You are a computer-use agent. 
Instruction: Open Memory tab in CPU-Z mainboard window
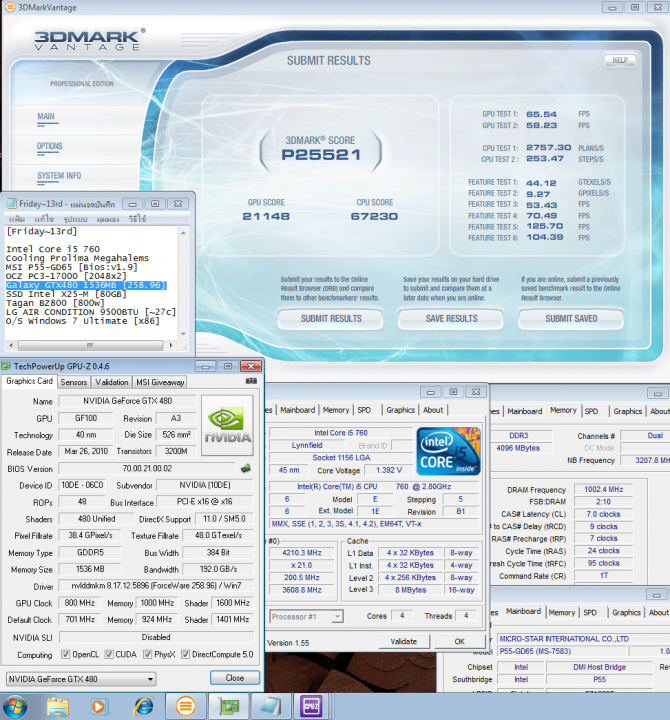pyautogui.click(x=562, y=612)
